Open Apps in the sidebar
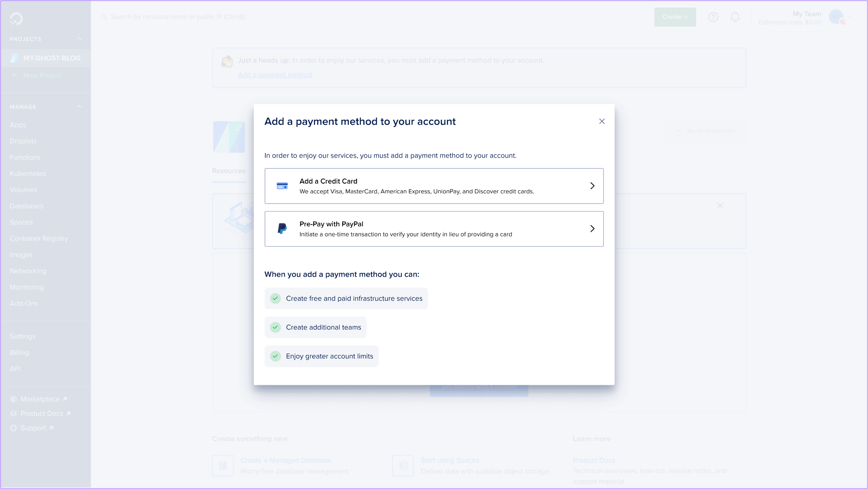The height and width of the screenshot is (489, 868). [x=18, y=125]
